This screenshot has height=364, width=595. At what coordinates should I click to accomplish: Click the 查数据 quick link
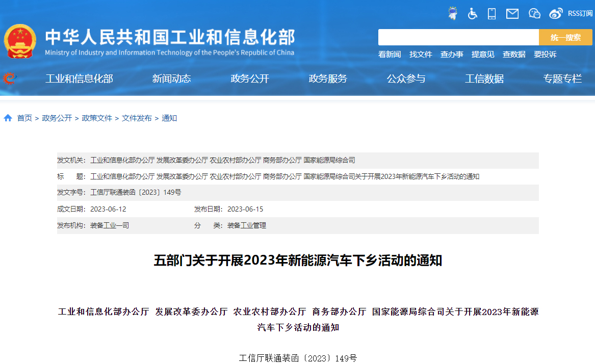click(x=514, y=55)
